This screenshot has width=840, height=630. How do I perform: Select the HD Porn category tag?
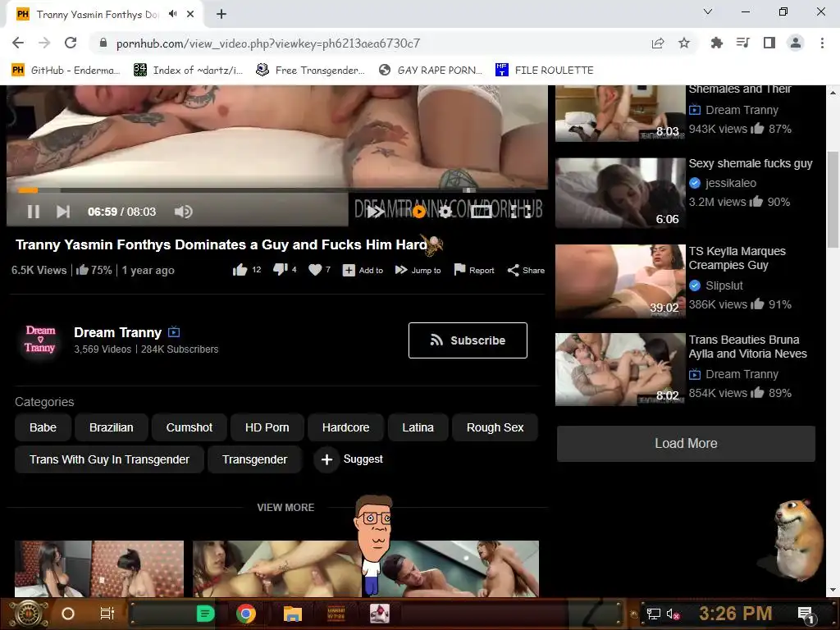(x=267, y=427)
